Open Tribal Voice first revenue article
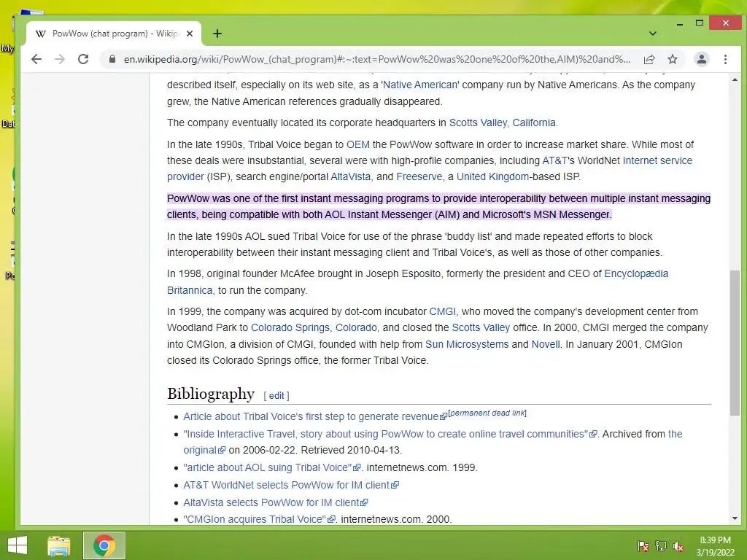 click(315, 416)
